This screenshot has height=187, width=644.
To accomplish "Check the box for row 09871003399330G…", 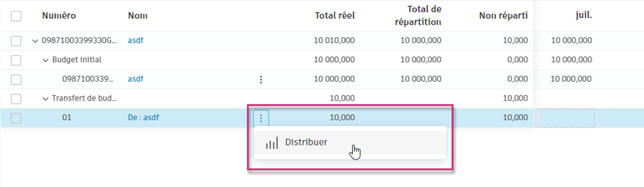I will point(16,41).
